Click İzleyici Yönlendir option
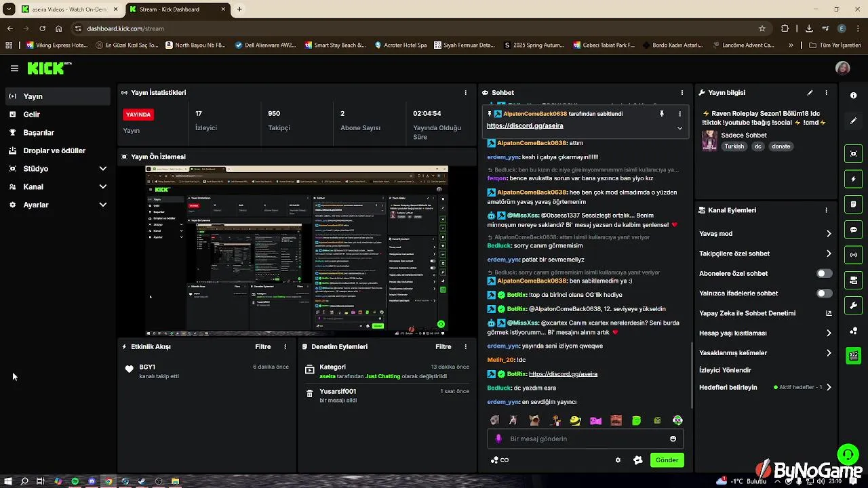Screen dimensions: 868x488 point(725,371)
